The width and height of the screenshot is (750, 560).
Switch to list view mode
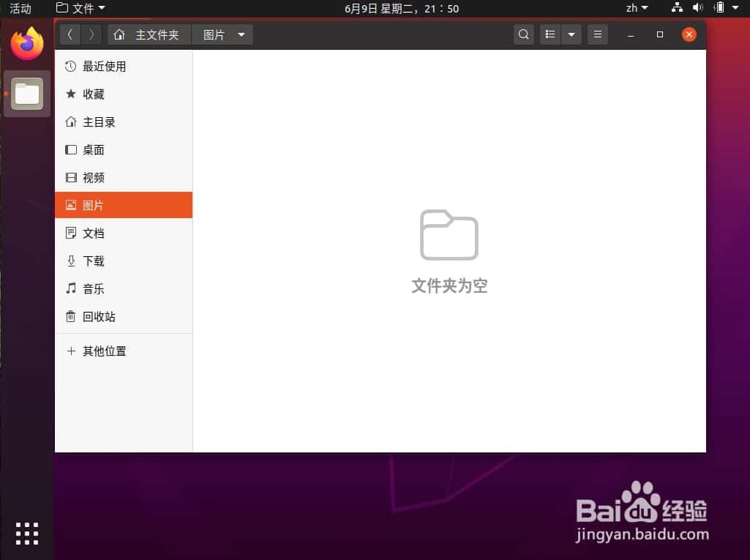click(x=550, y=34)
